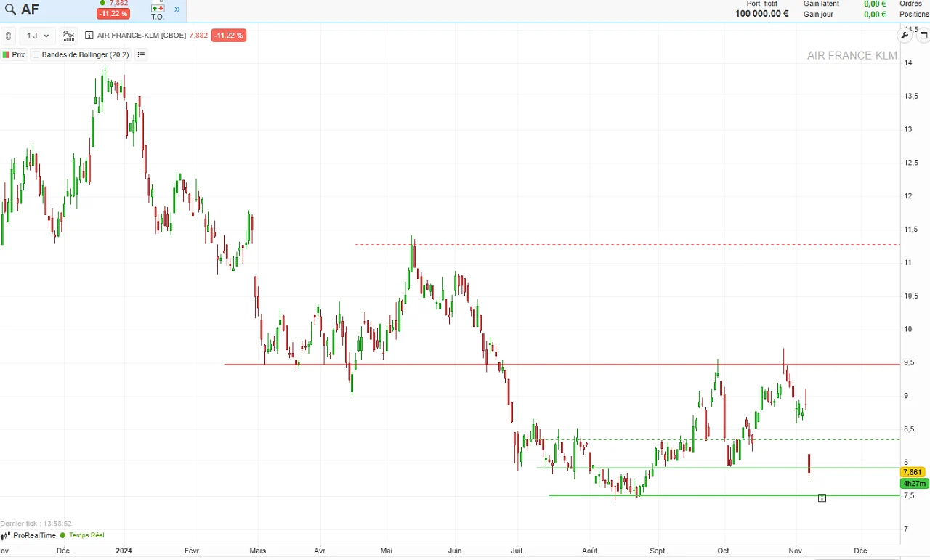Click the Temps Réel status text
This screenshot has height=560, width=930.
pos(86,535)
